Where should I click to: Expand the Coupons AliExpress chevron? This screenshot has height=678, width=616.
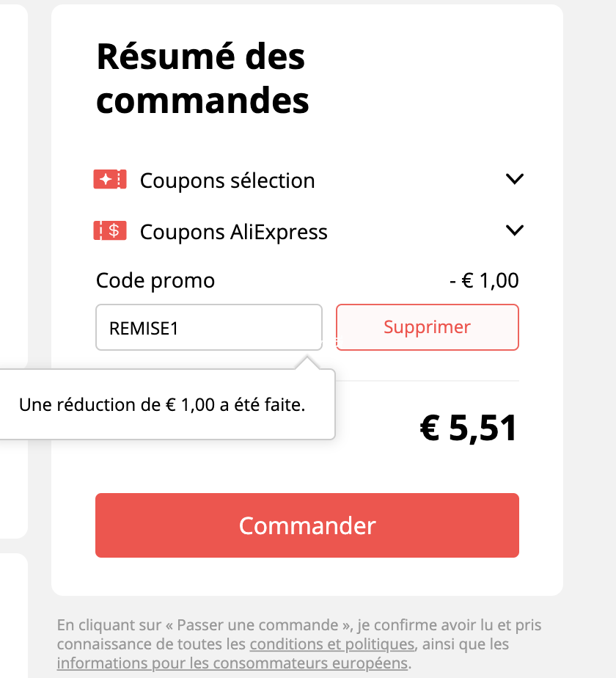tap(514, 230)
